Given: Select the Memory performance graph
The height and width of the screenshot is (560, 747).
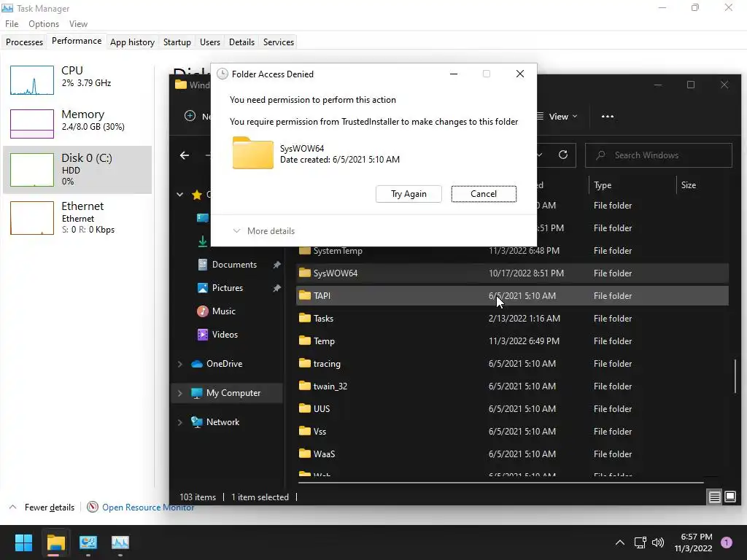Looking at the screenshot, I should pos(32,124).
